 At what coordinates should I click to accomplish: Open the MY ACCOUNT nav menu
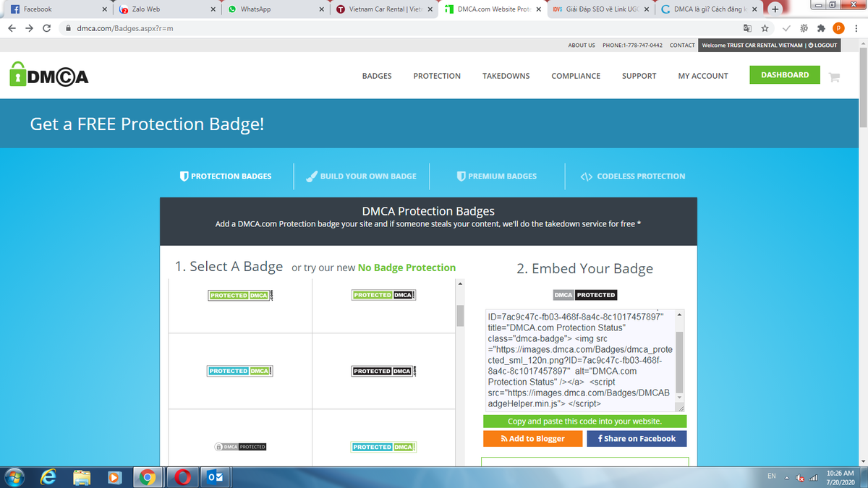click(703, 76)
